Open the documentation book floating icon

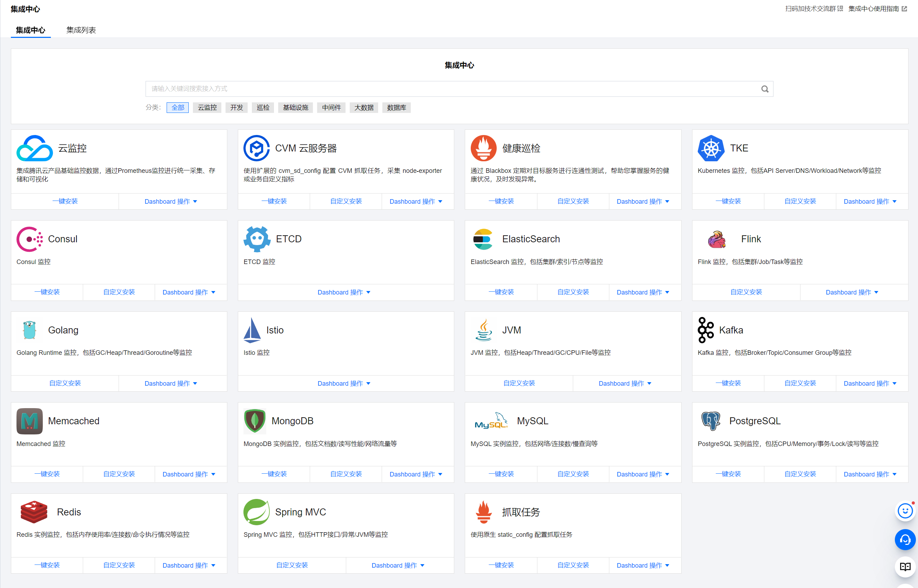pyautogui.click(x=905, y=567)
